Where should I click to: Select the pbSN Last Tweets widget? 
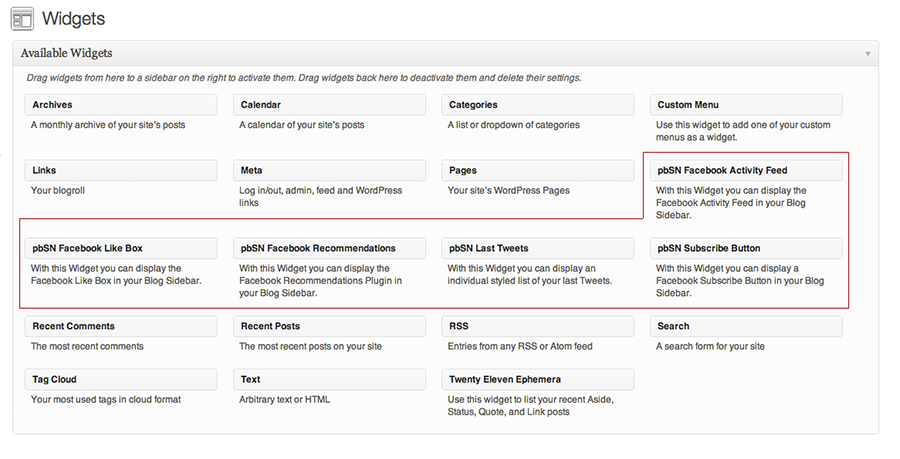point(538,249)
